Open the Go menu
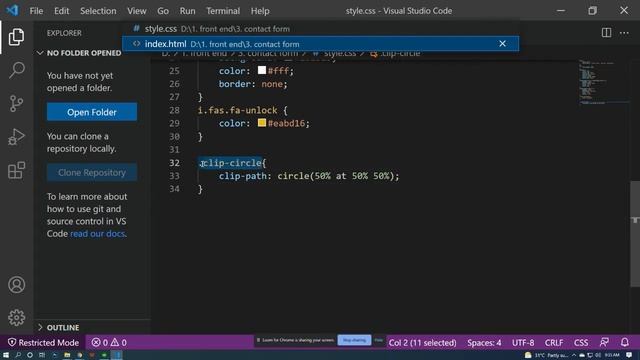Screen dimensions: 640x360 [x=163, y=11]
